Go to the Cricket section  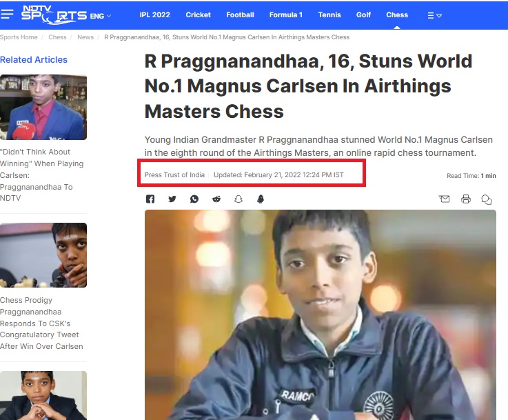(199, 15)
